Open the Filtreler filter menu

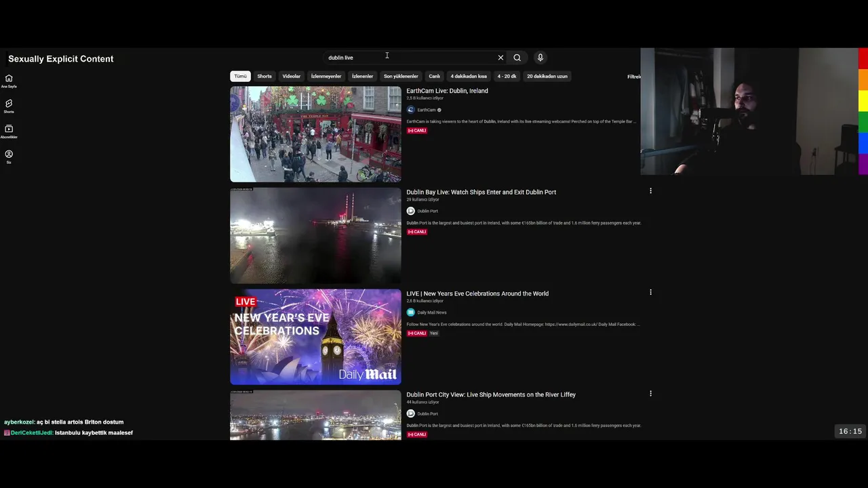tap(634, 77)
